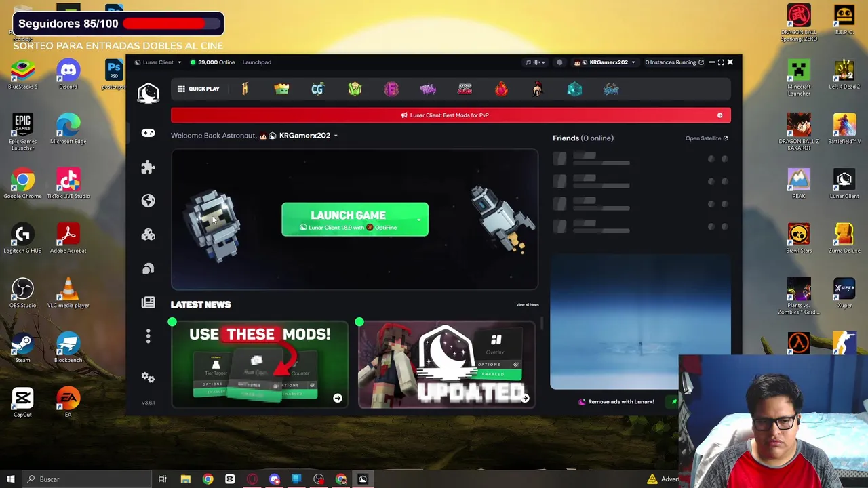Open the teal cube server icon
868x488 pixels.
pyautogui.click(x=574, y=89)
